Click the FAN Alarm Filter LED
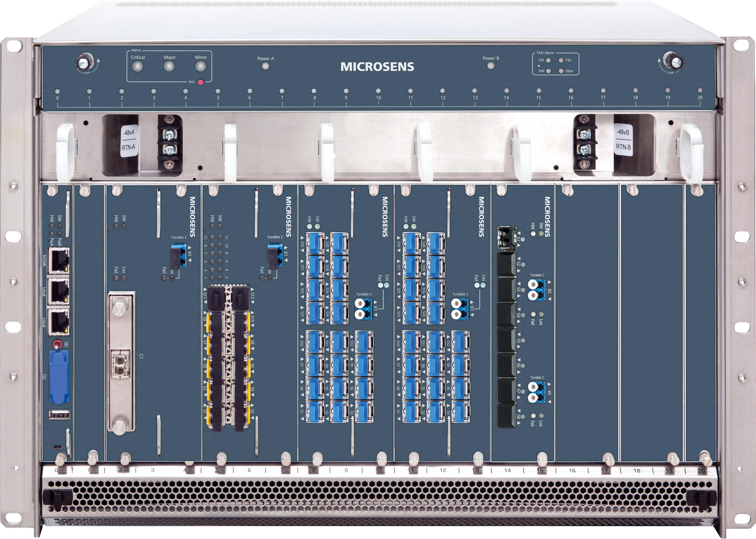 click(561, 71)
